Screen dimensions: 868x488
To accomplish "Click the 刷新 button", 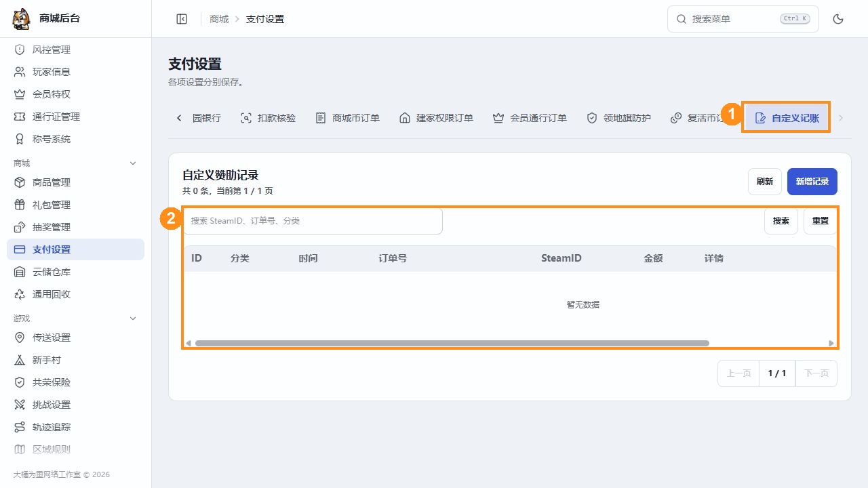I will click(x=765, y=182).
